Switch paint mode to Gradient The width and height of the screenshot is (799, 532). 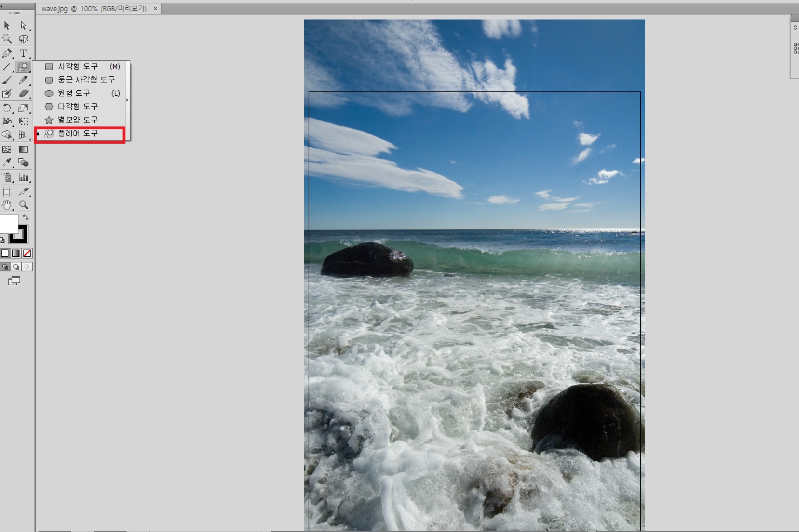(16, 253)
